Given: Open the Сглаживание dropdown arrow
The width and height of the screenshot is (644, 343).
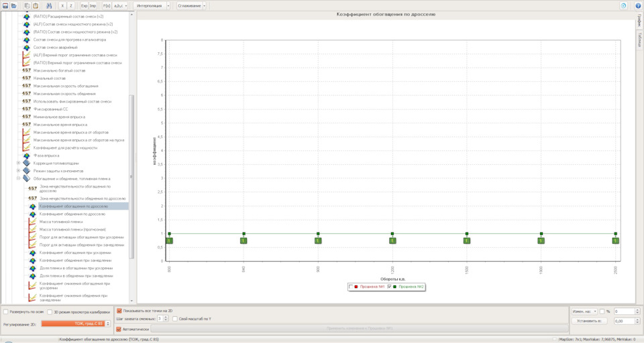Looking at the screenshot, I should [x=204, y=6].
